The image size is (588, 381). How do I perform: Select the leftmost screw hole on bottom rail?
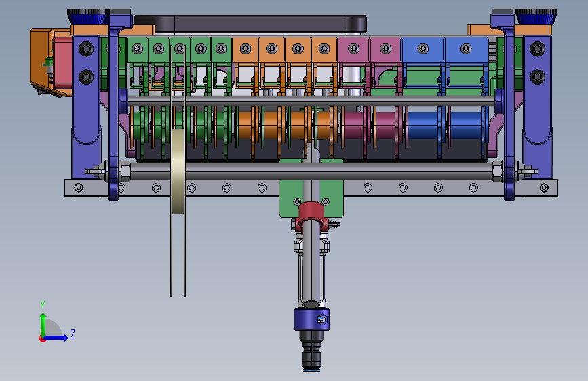(79, 188)
